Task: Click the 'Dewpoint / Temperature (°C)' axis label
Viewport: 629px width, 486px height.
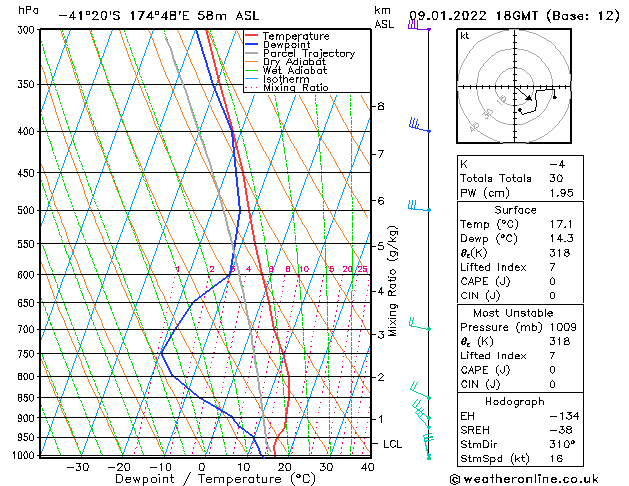Action: pyautogui.click(x=215, y=479)
